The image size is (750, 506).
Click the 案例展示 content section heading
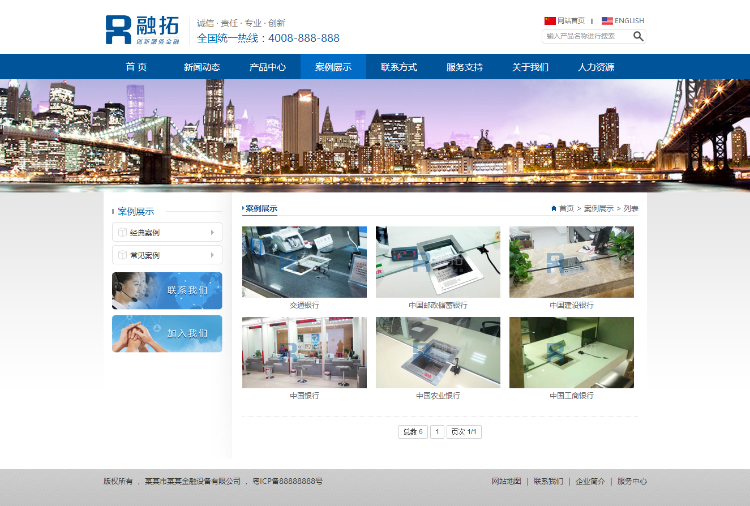pos(261,209)
